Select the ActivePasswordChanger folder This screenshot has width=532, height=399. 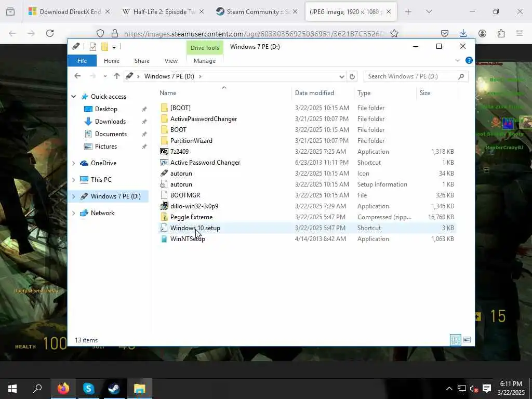coord(204,119)
